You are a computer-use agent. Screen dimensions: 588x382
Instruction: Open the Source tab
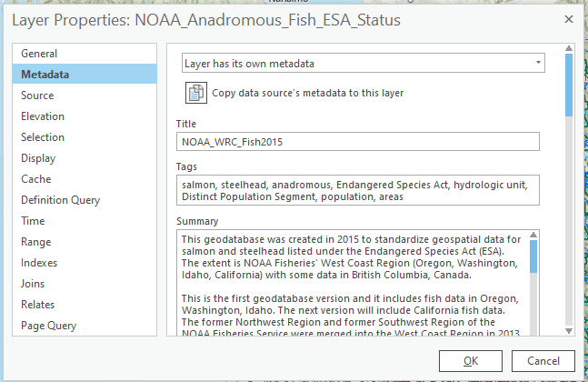click(85, 95)
